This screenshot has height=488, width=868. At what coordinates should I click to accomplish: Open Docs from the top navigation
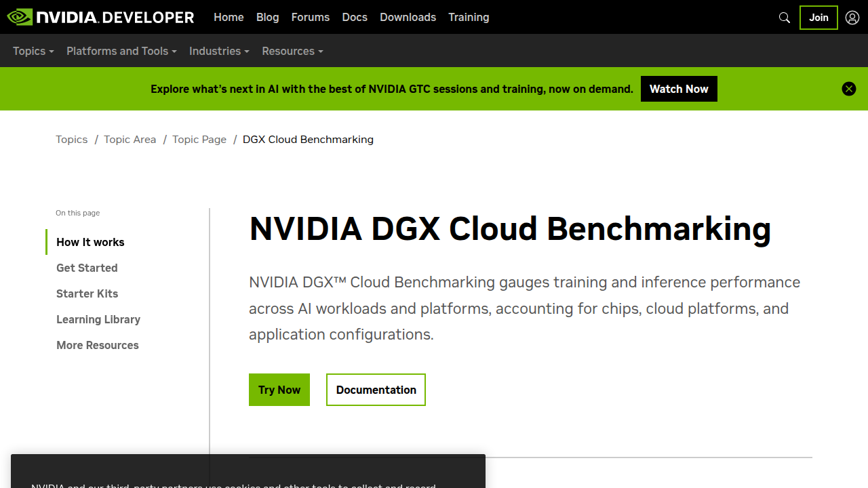[x=355, y=17]
